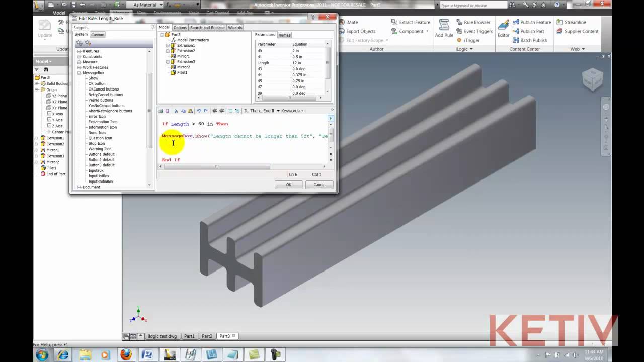The height and width of the screenshot is (362, 644).
Task: Select Model Parameters in the rule dialog tree
Action: coord(193,40)
